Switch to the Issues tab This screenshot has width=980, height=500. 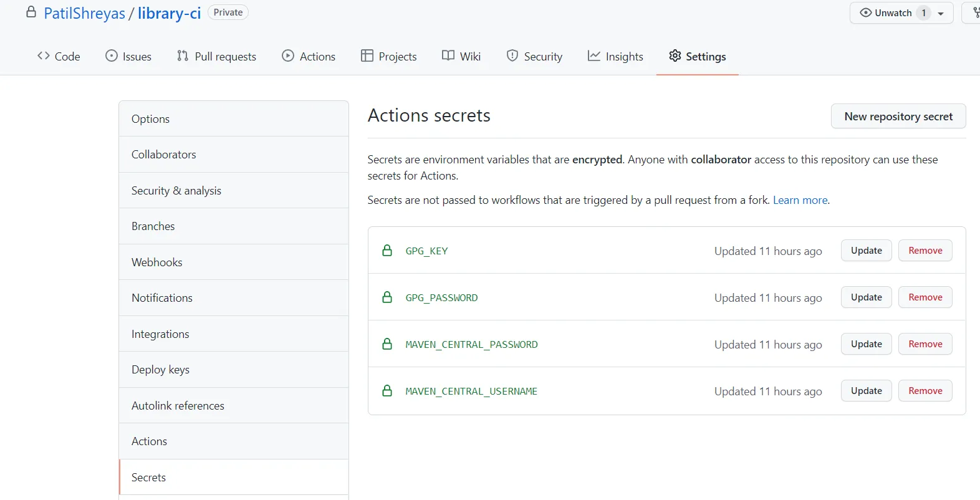click(128, 56)
